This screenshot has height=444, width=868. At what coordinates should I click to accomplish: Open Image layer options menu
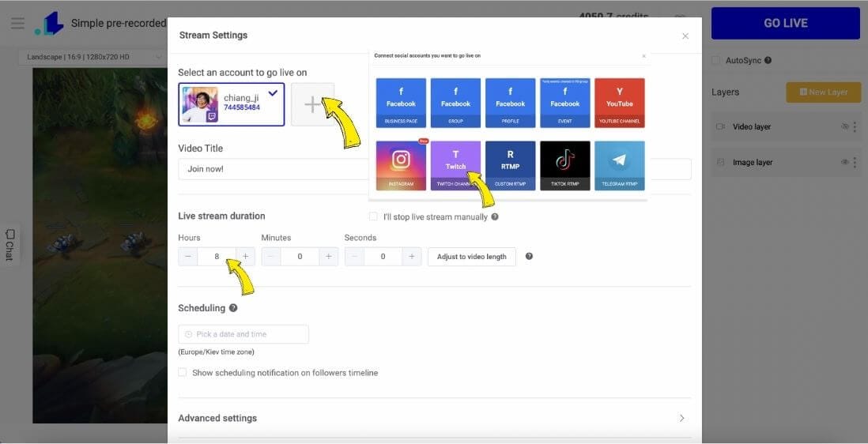855,163
